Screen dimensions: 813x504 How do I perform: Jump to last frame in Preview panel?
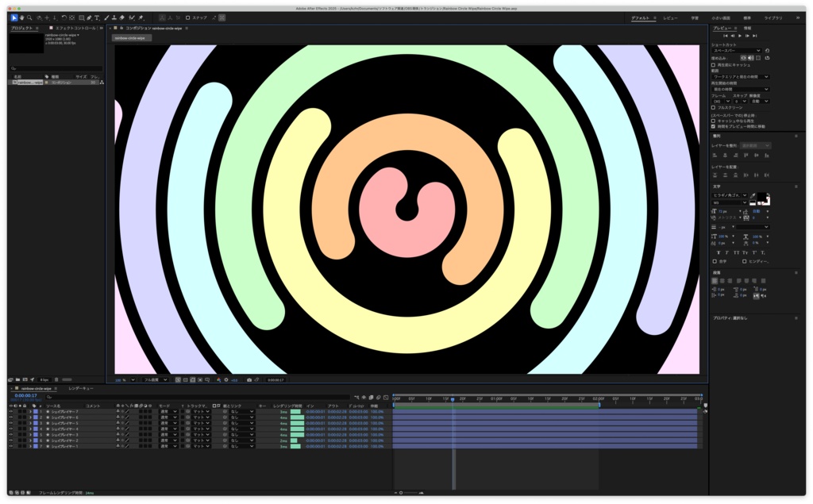[x=755, y=36]
